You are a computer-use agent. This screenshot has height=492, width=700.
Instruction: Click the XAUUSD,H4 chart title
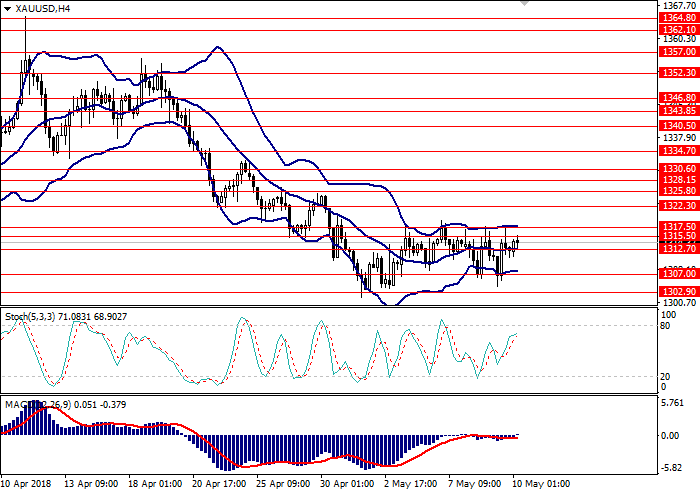click(x=44, y=8)
